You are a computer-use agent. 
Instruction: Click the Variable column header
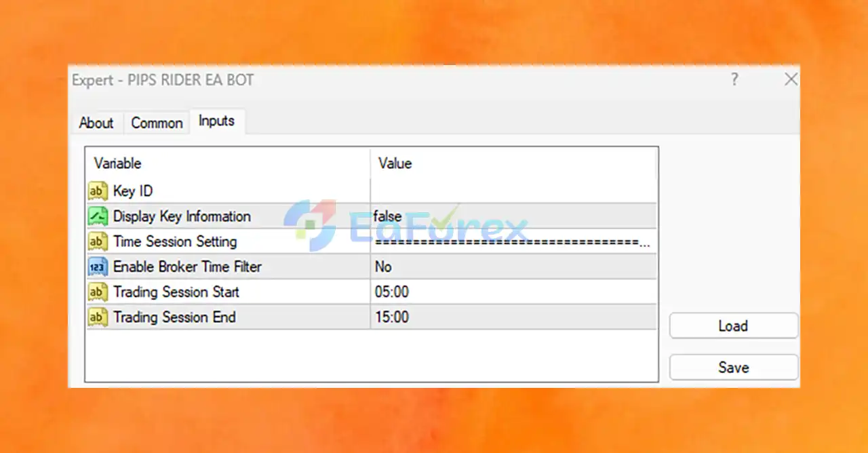click(228, 163)
